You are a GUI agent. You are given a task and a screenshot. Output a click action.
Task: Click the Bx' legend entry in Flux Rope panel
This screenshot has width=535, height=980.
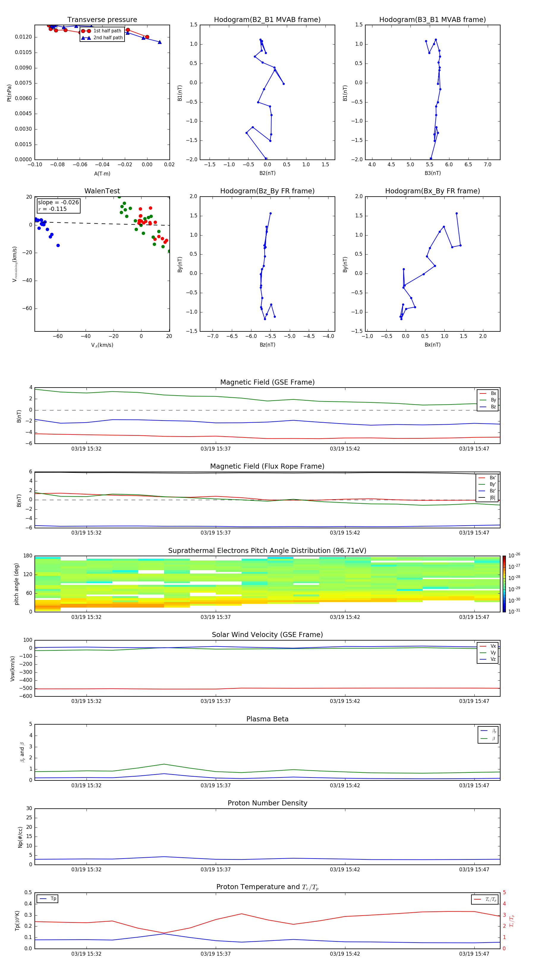point(487,478)
